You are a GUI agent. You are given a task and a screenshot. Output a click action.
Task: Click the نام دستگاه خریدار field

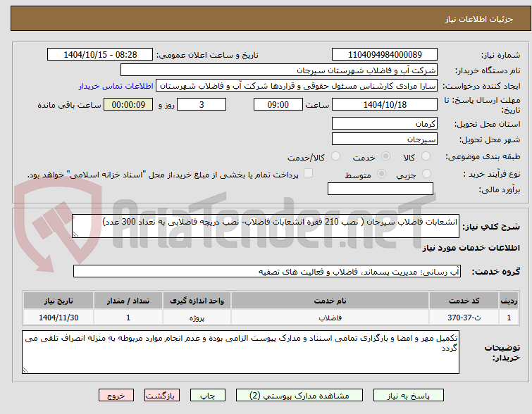(279, 70)
